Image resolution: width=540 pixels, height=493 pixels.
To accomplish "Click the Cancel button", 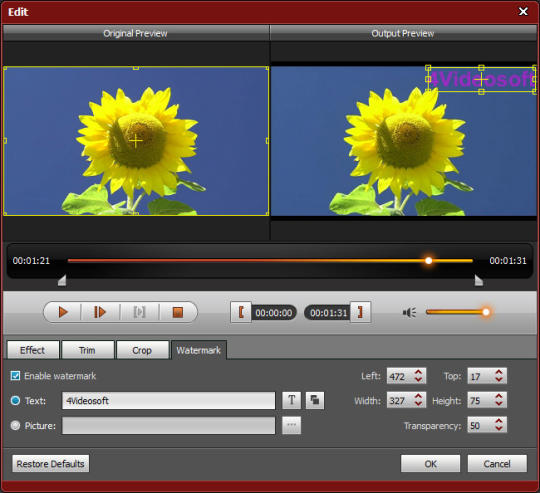I will pyautogui.click(x=497, y=464).
